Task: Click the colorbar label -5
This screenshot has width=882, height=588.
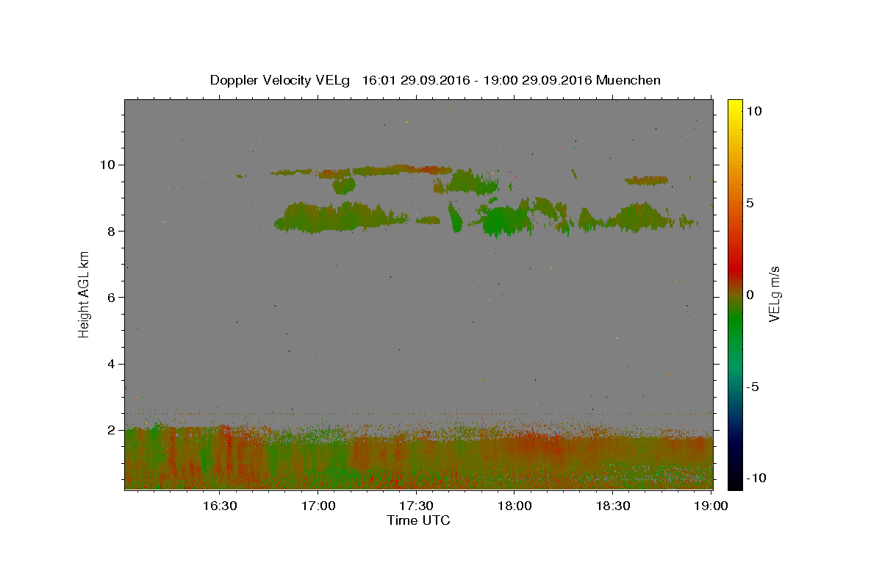Action: (x=753, y=387)
